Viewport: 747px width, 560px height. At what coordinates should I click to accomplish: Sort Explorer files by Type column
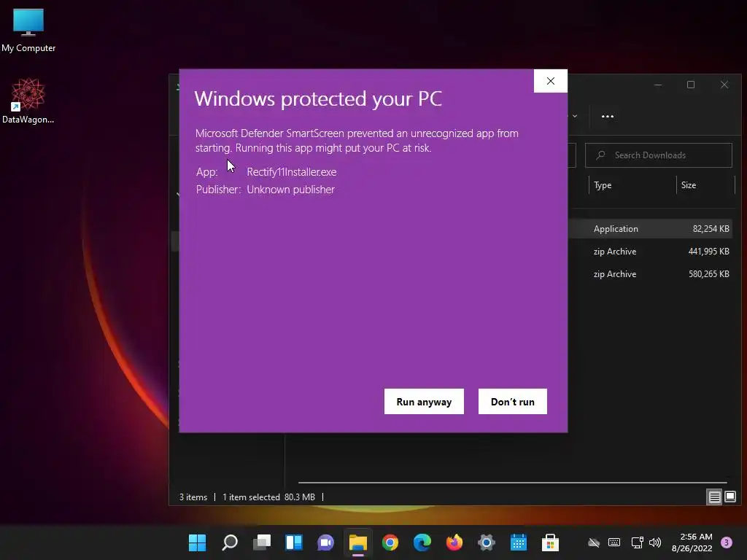[632, 185]
